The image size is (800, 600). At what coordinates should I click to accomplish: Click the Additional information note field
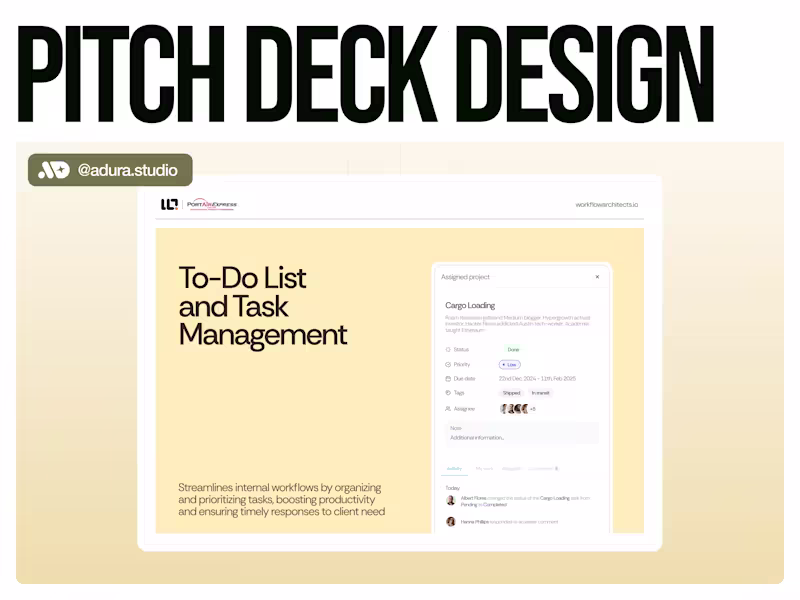point(478,437)
